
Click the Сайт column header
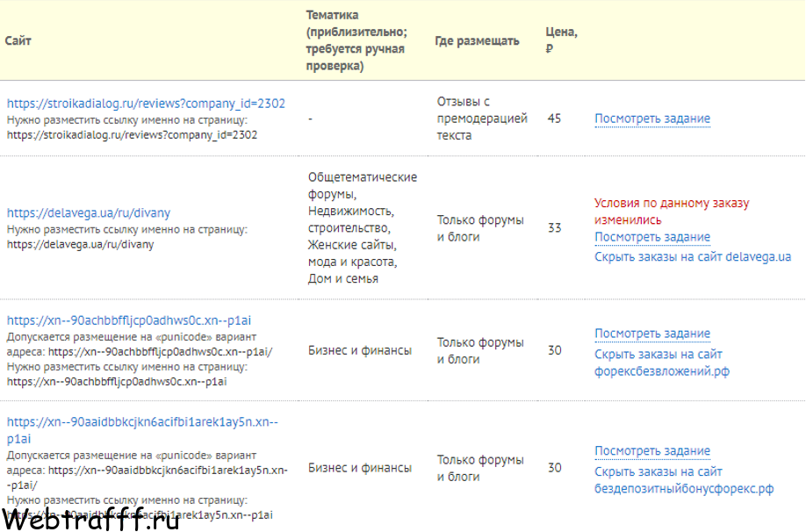click(x=18, y=40)
